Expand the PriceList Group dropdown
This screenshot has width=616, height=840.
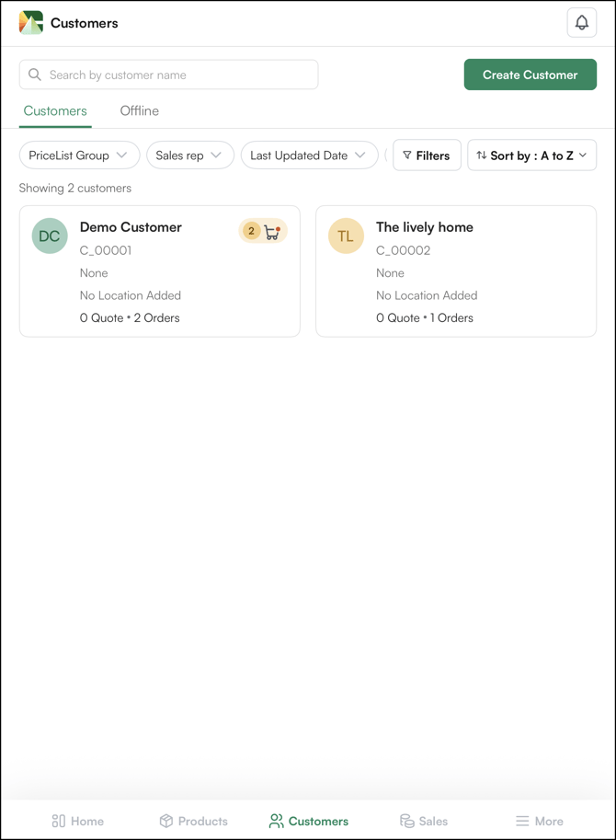(x=79, y=155)
